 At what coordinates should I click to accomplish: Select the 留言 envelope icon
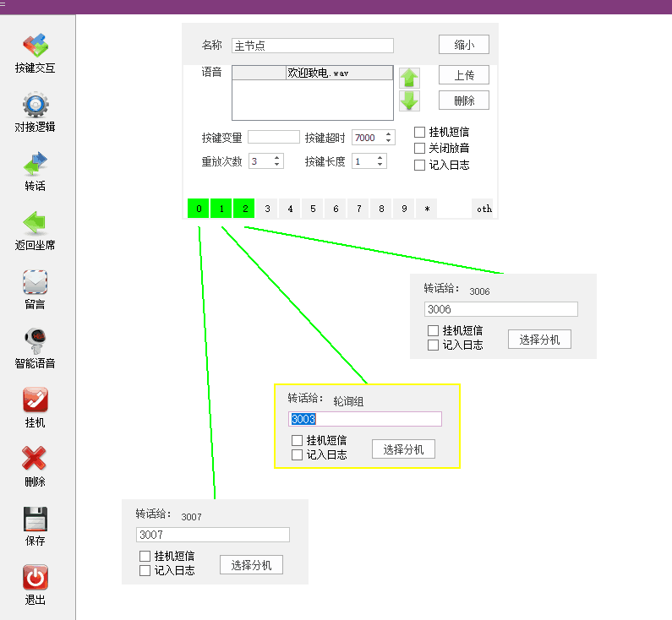click(x=36, y=282)
